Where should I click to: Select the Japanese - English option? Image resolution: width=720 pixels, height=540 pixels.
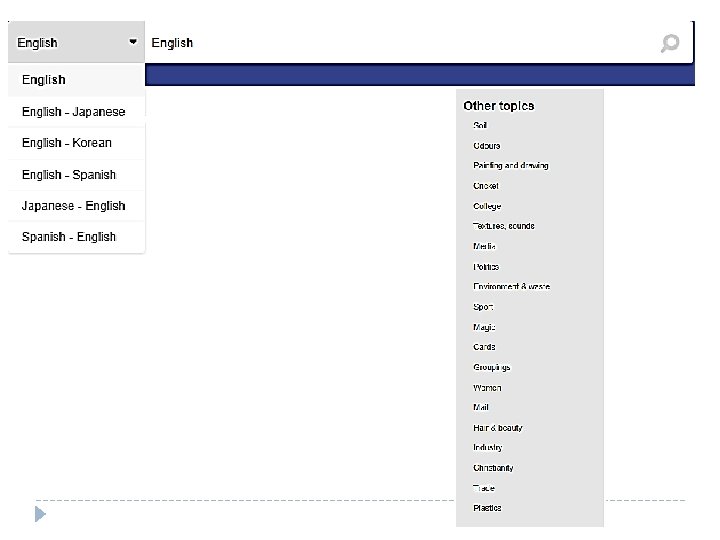[x=74, y=206]
